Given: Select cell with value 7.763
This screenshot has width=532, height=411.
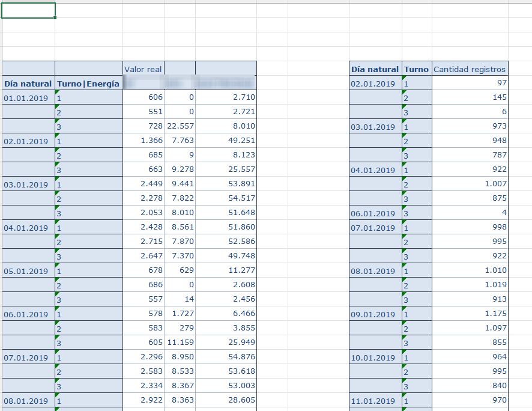Looking at the screenshot, I should point(180,140).
